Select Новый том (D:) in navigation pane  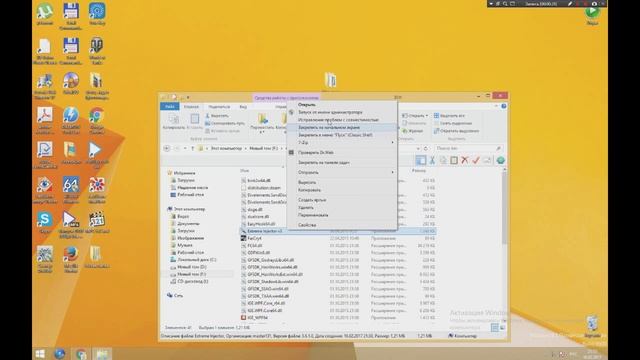coord(188,267)
